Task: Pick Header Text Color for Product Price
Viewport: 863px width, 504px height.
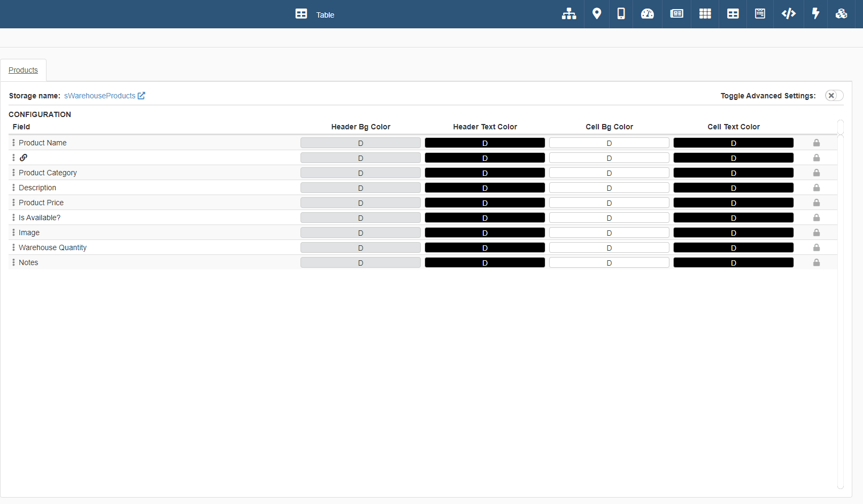Action: click(x=484, y=203)
